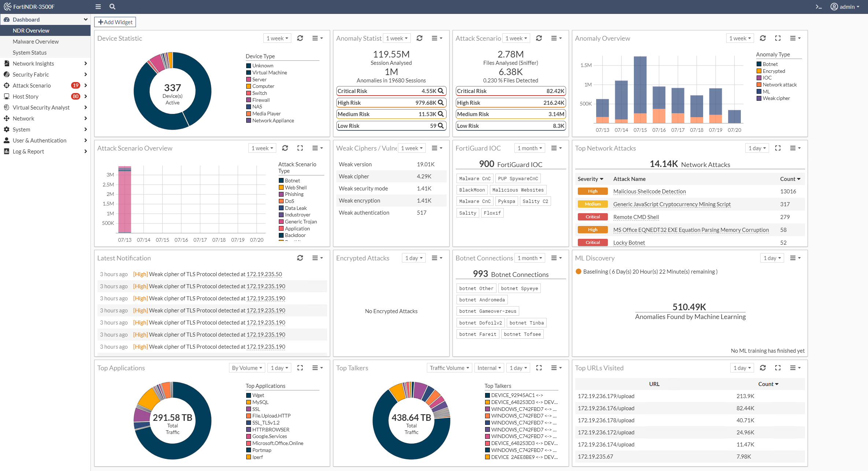The width and height of the screenshot is (868, 471).
Task: Click the search icon in the header
Action: pyautogui.click(x=112, y=7)
